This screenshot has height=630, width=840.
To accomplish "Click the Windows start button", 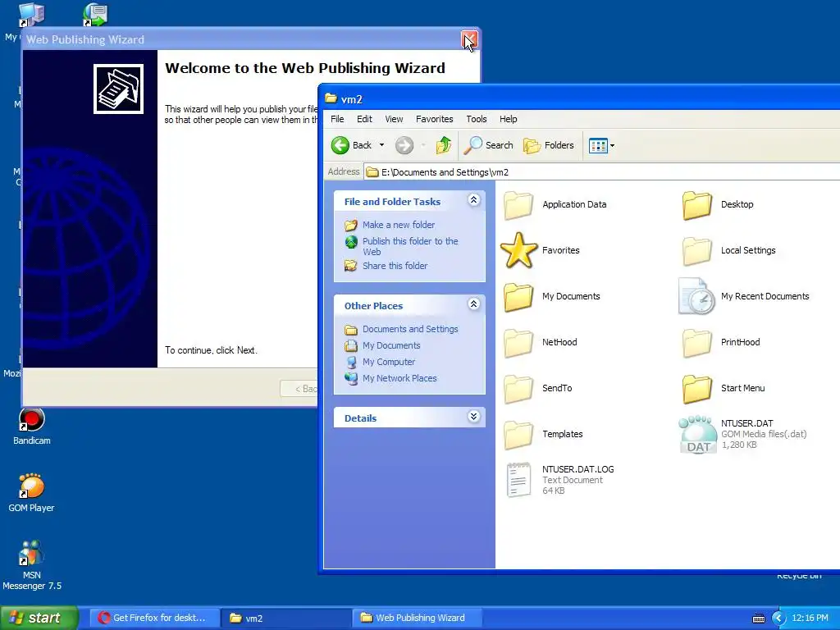I will [39, 618].
